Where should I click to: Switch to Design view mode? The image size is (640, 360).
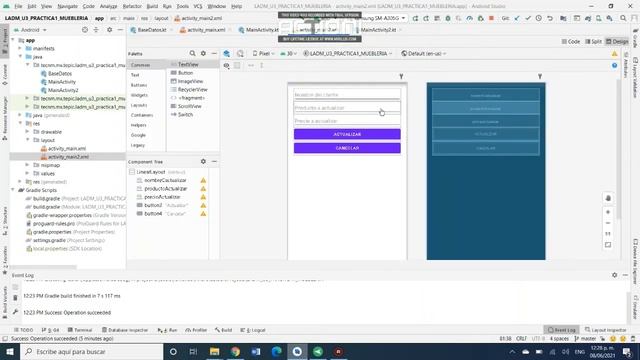point(617,42)
